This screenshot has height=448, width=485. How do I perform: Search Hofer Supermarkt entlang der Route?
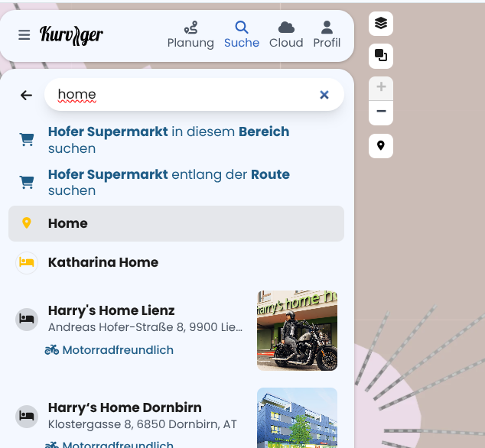(176, 182)
